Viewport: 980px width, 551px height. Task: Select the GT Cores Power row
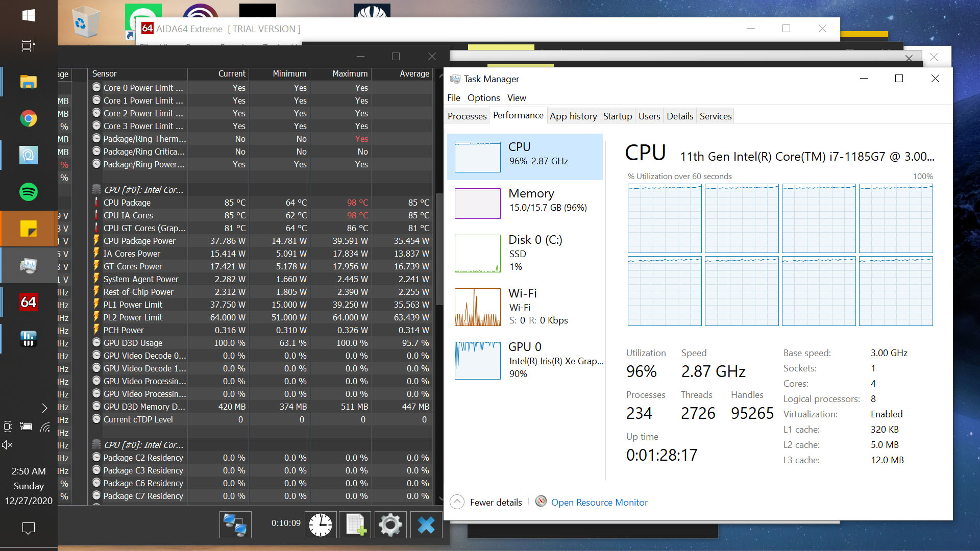click(260, 266)
